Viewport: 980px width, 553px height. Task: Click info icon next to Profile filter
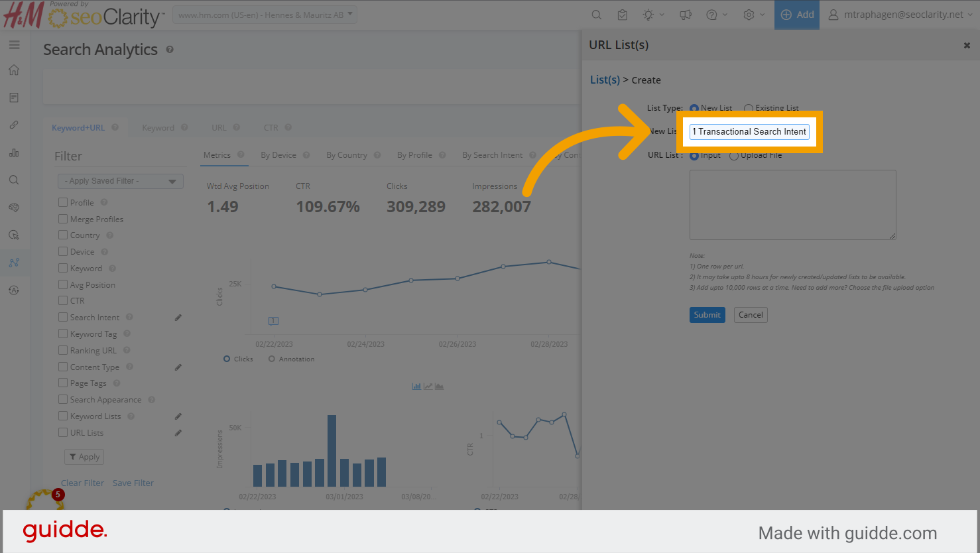coord(104,202)
